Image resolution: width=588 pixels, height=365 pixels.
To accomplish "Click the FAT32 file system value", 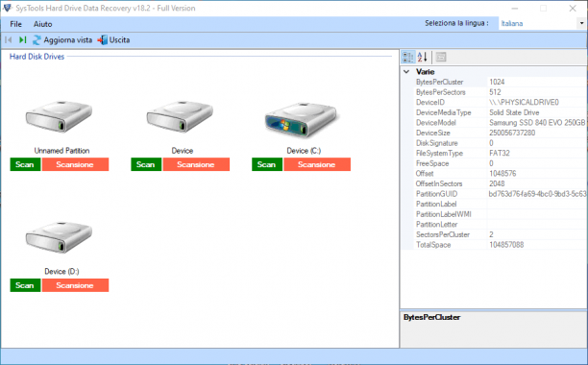I will click(x=499, y=153).
